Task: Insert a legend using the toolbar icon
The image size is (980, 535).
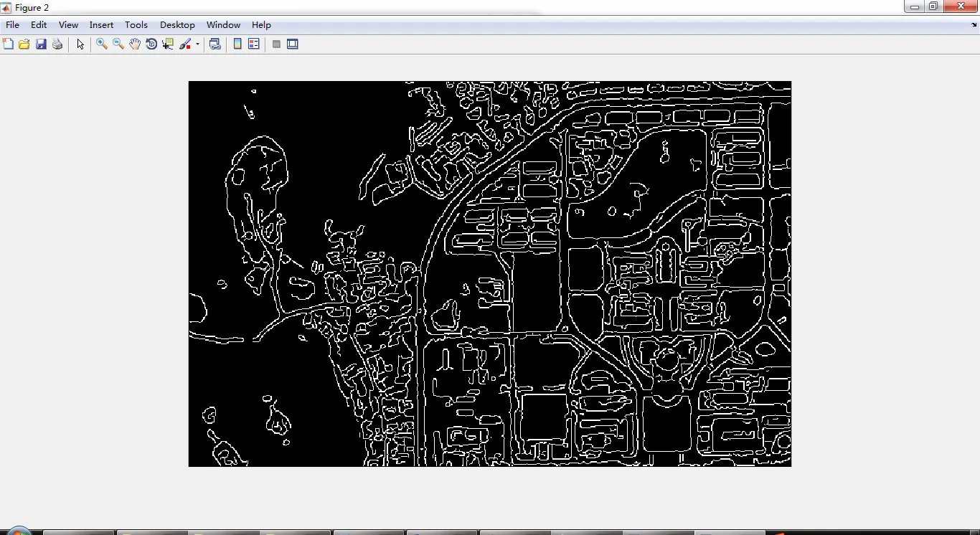Action: (x=254, y=44)
